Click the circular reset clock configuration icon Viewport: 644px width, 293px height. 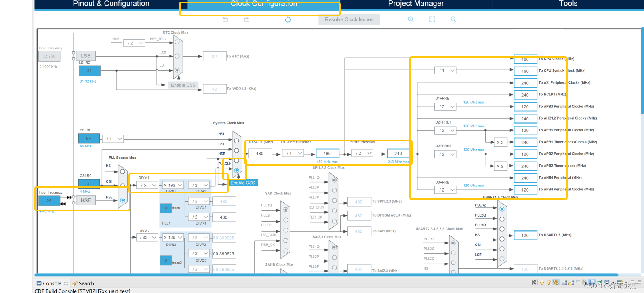click(288, 19)
